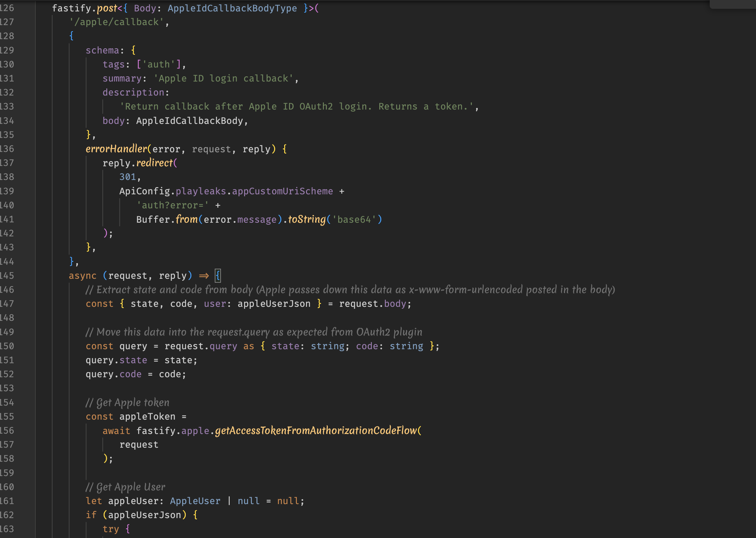Click the 'Get Apple token' comment
This screenshot has height=538, width=756.
(x=127, y=402)
